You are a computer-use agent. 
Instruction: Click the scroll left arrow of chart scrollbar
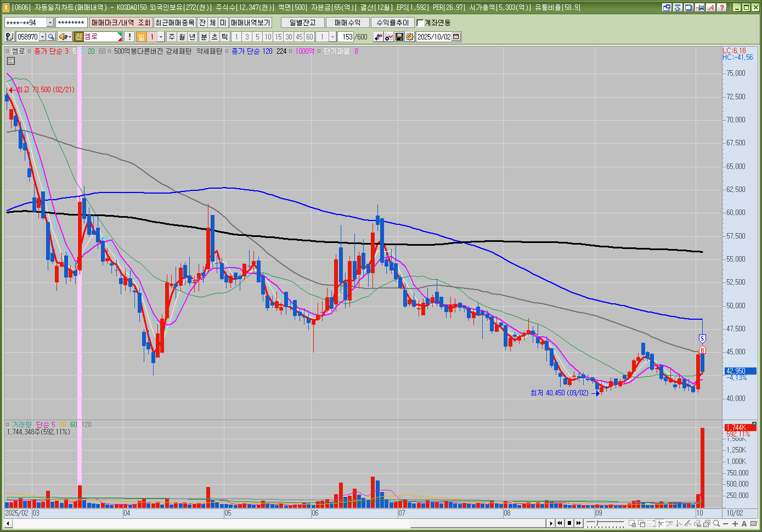coord(8,523)
